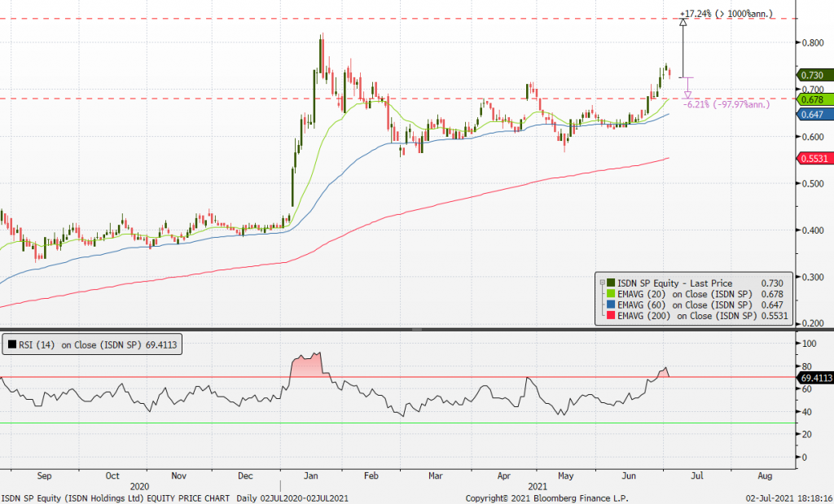
Task: Click the Feb month label on time axis
Action: pyautogui.click(x=371, y=476)
